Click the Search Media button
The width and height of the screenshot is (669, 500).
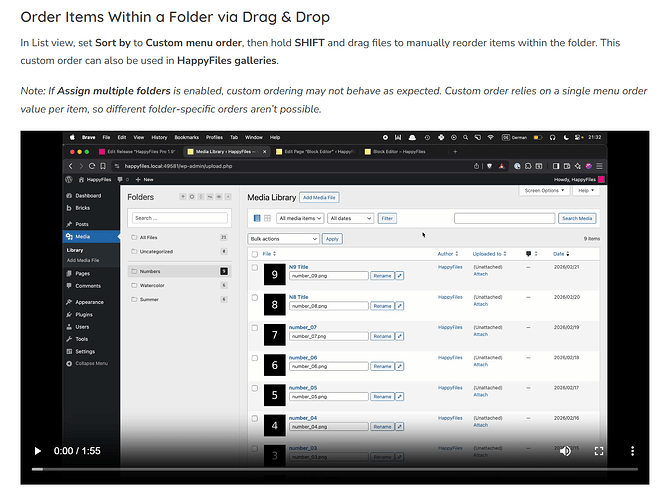coord(577,218)
